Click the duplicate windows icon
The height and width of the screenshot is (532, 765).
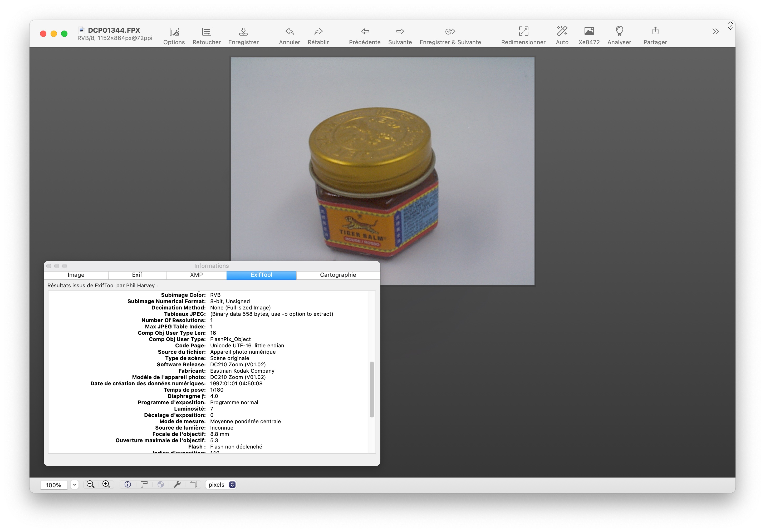193,484
